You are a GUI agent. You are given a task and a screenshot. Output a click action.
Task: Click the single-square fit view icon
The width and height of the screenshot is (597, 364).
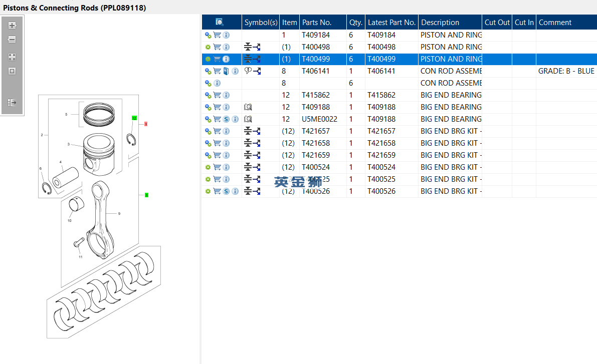[12, 71]
